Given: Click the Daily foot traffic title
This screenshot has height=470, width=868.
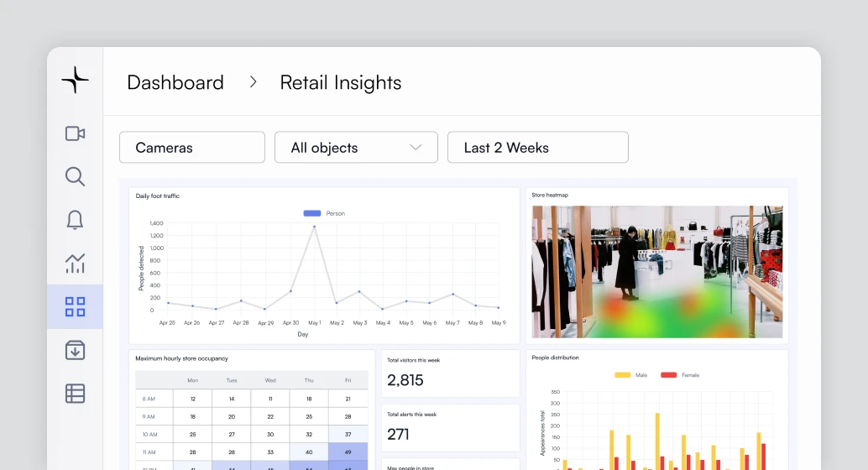Looking at the screenshot, I should [x=158, y=196].
